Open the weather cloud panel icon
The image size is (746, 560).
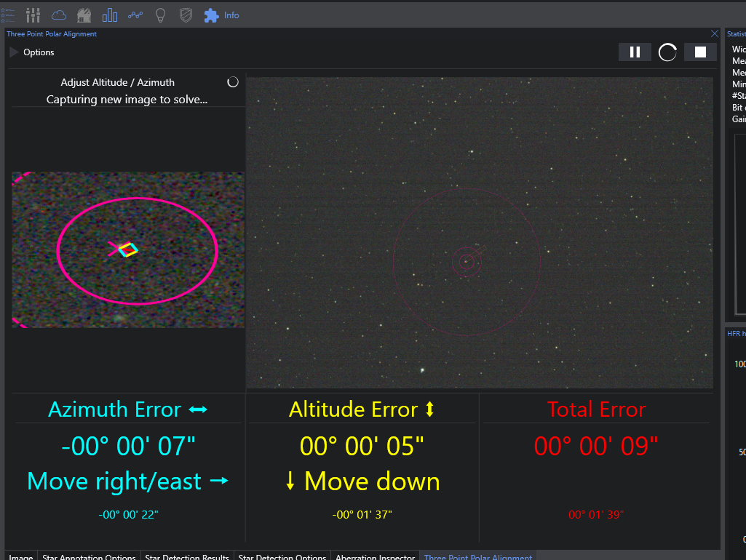[x=58, y=15]
